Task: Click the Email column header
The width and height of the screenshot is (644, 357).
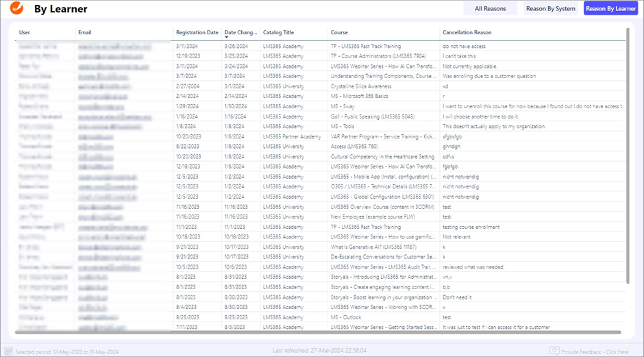Action: pos(85,32)
